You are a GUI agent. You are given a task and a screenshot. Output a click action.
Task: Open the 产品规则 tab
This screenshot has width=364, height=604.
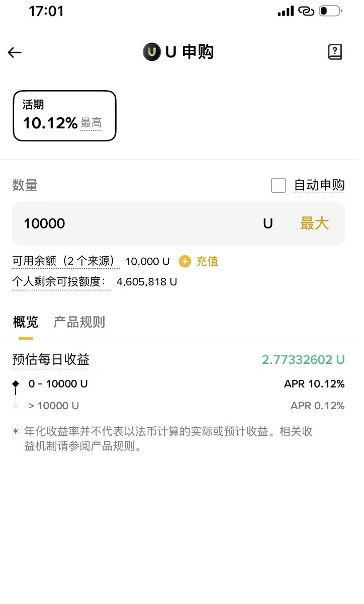pos(79,322)
